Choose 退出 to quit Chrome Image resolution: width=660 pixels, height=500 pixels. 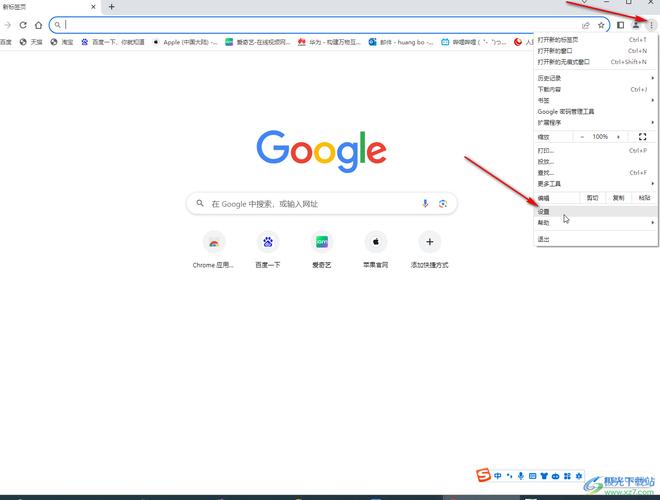tap(596, 239)
